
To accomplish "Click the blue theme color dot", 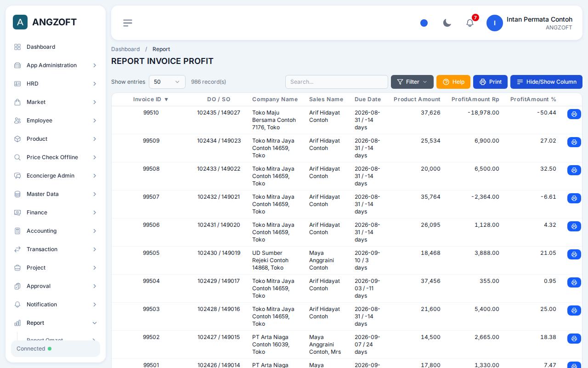I will (424, 23).
